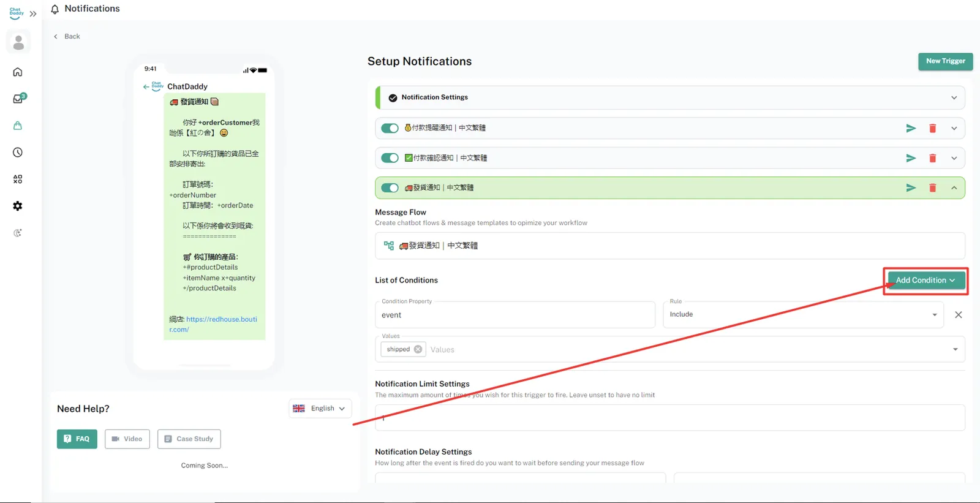Toggle off the 付款確認通知 trigger
This screenshot has width=980, height=503.
coord(390,158)
